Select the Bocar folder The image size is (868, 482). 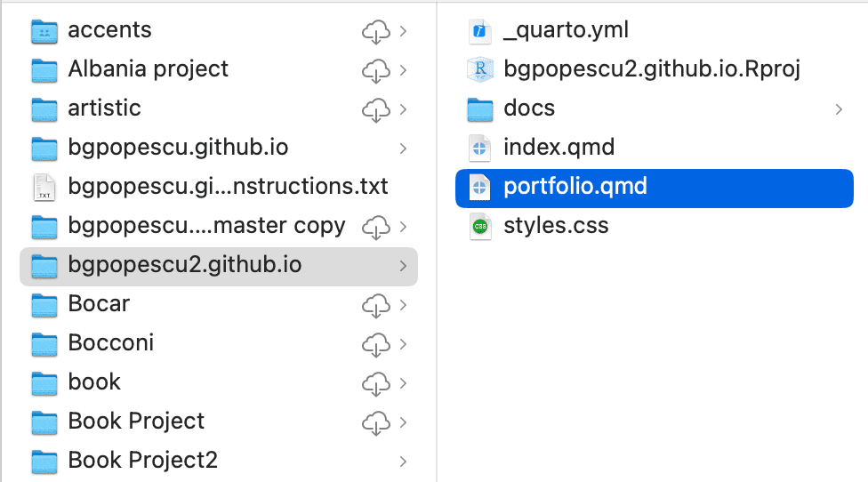pyautogui.click(x=99, y=304)
